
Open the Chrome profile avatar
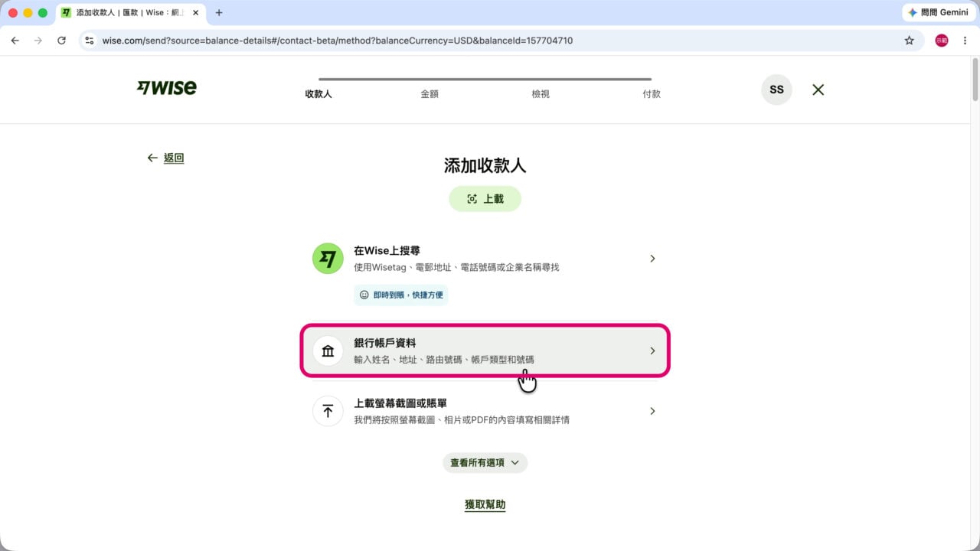[x=942, y=41]
